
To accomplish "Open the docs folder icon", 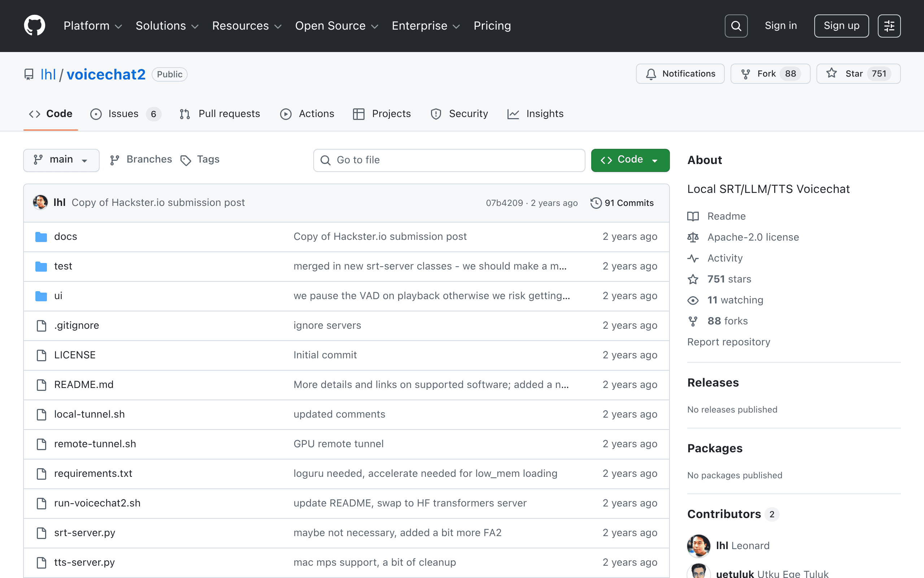I will [x=41, y=237].
